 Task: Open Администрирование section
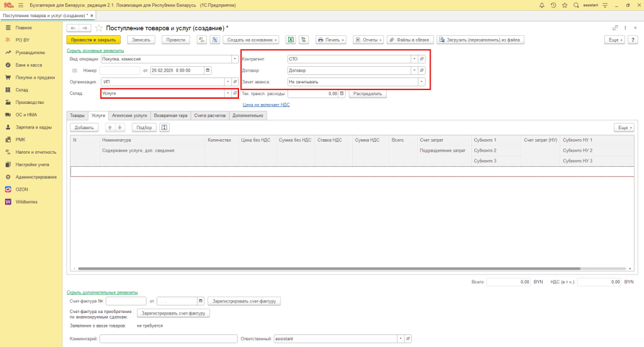(x=36, y=177)
